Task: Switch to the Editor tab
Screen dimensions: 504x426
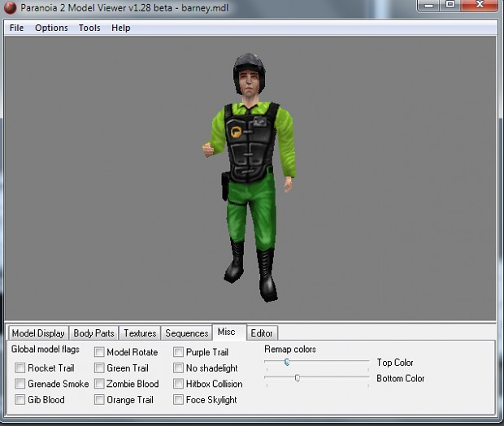Action: click(x=262, y=333)
